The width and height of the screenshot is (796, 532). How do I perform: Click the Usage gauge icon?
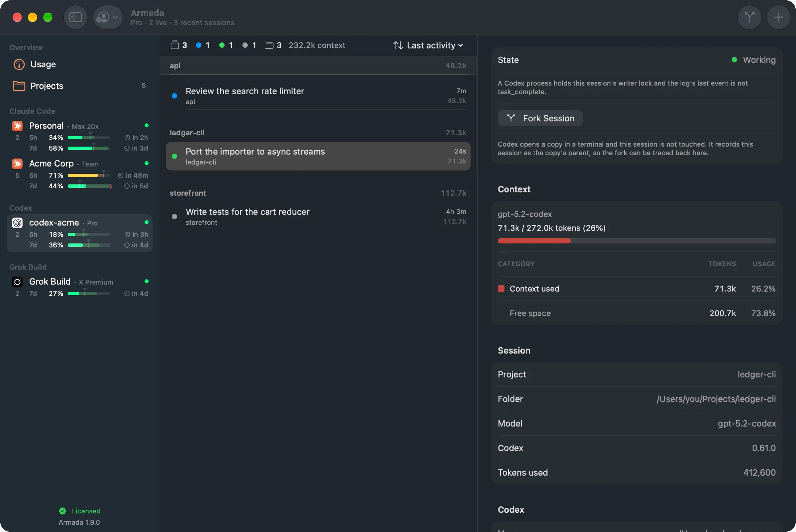pos(19,64)
